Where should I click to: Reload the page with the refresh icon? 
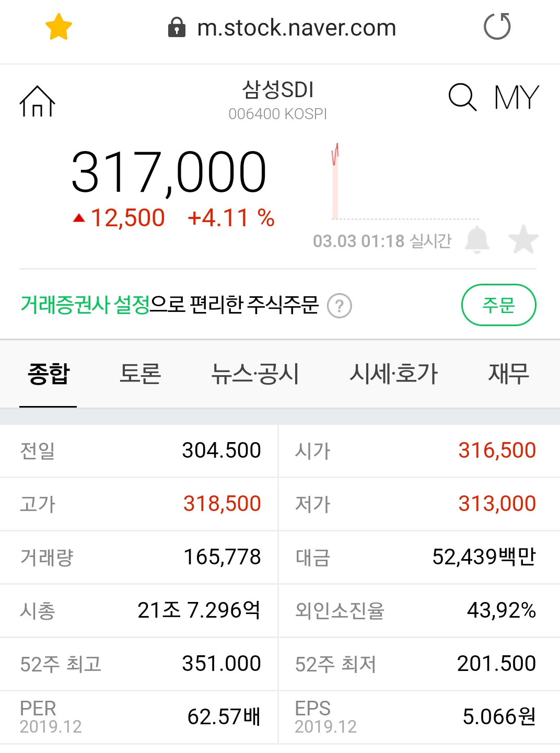point(497,27)
